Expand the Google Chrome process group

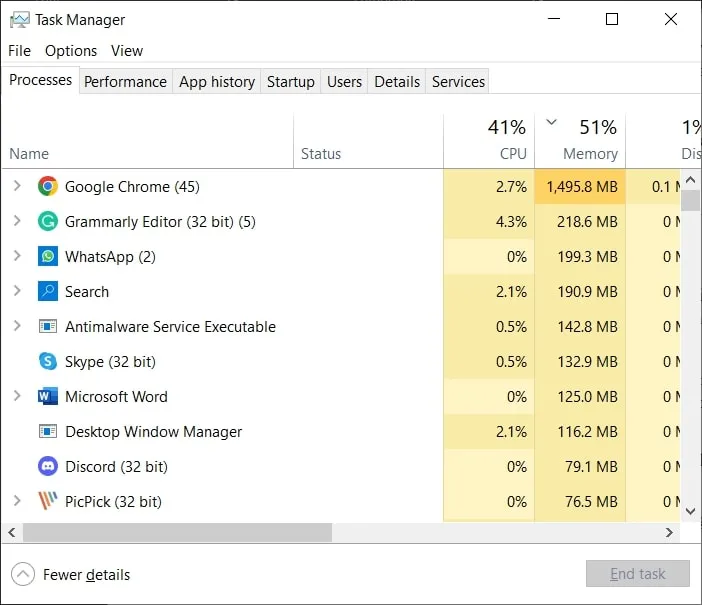pyautogui.click(x=17, y=187)
